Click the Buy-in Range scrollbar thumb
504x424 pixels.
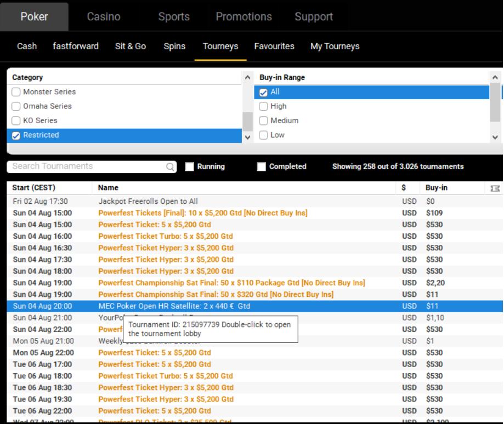495,102
